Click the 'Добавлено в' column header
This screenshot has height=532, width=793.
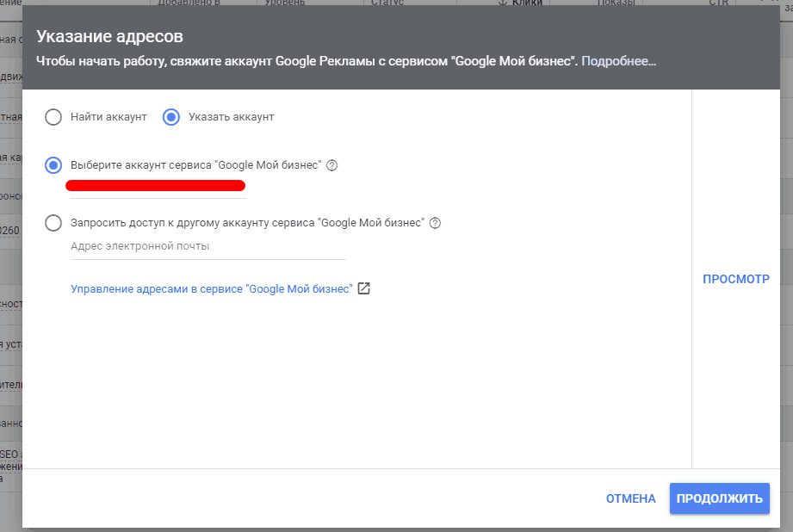click(191, 3)
